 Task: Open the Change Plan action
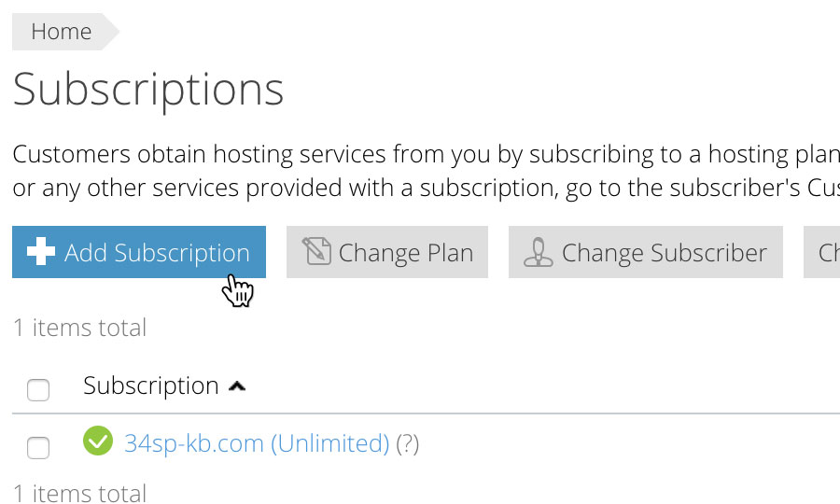(386, 252)
